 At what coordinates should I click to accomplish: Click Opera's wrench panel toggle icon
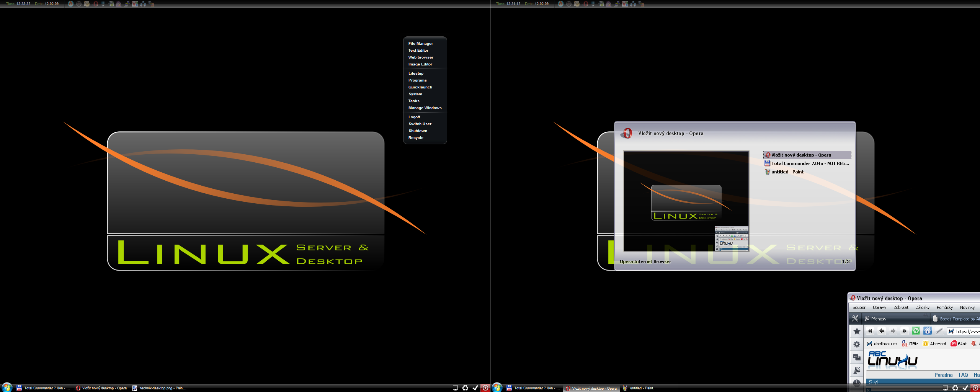coord(855,318)
